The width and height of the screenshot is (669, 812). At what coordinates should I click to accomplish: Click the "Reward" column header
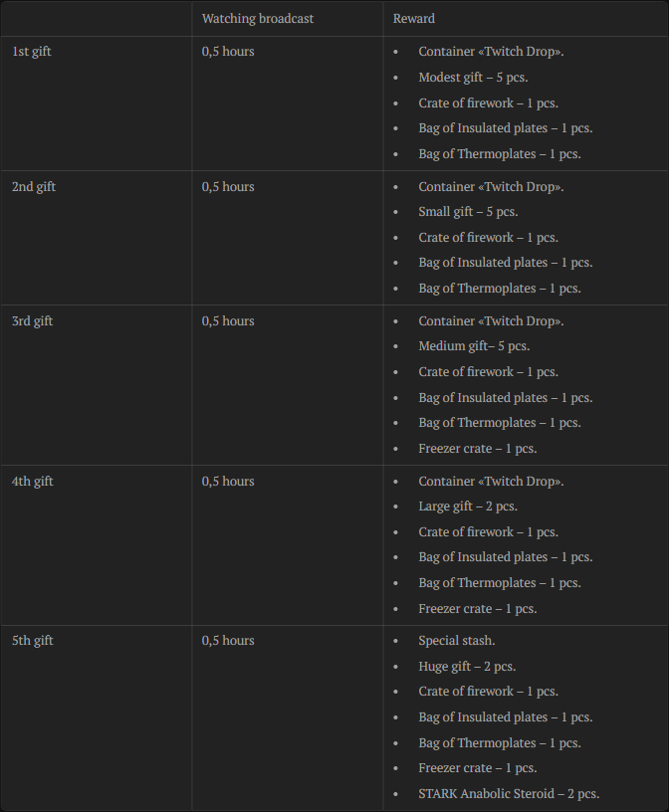tap(414, 19)
